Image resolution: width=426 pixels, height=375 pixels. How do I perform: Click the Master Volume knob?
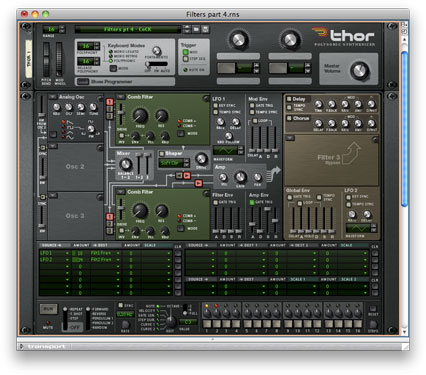[359, 70]
